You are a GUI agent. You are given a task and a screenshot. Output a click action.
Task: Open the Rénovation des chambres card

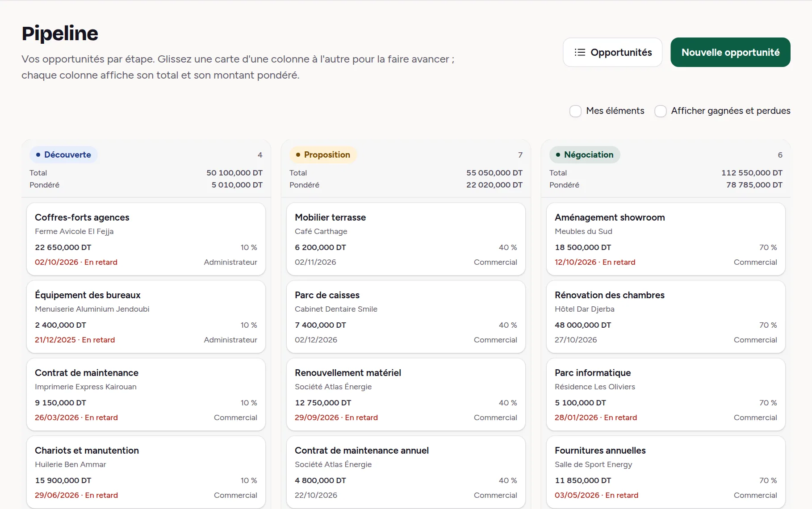click(x=666, y=317)
